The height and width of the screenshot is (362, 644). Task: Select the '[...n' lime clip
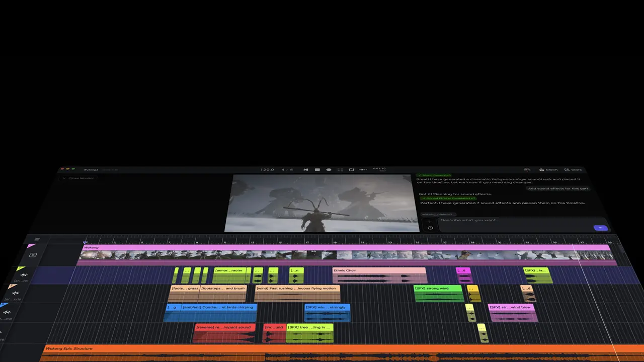pyautogui.click(x=297, y=276)
